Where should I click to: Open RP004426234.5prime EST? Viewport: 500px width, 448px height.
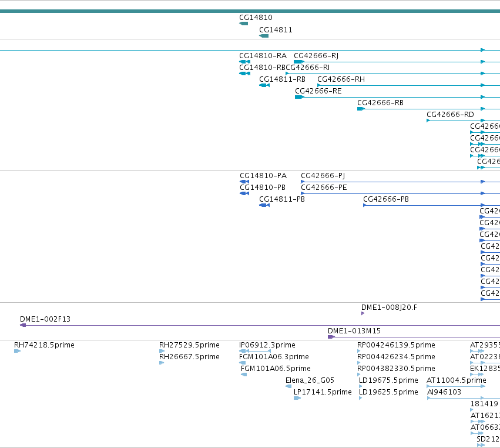[x=396, y=357]
